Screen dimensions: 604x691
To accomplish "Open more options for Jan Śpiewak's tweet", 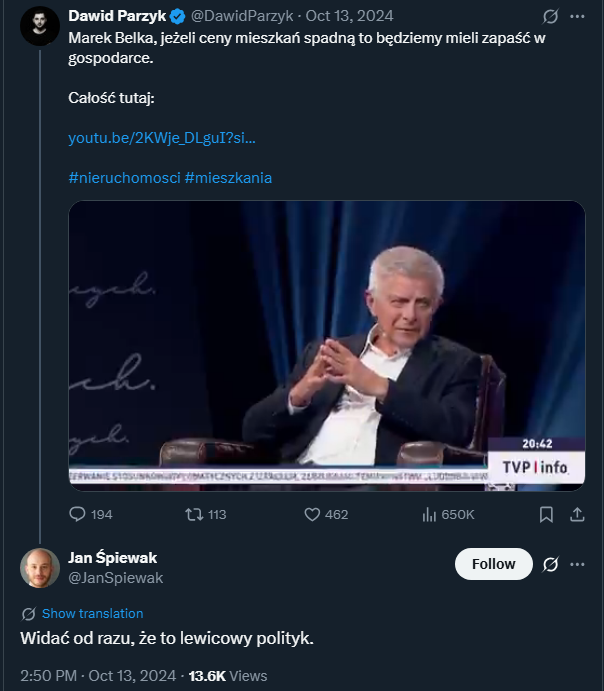I will 577,565.
